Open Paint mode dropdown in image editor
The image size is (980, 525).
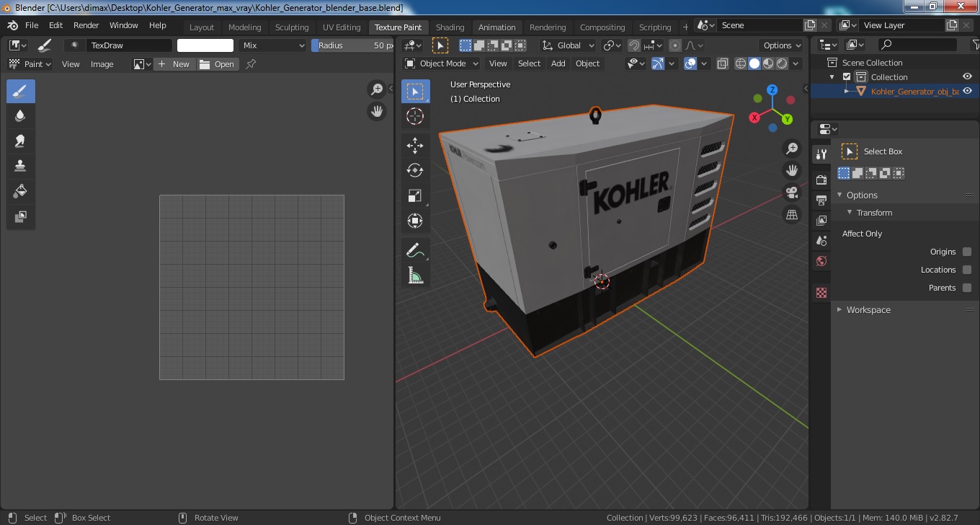tap(30, 64)
